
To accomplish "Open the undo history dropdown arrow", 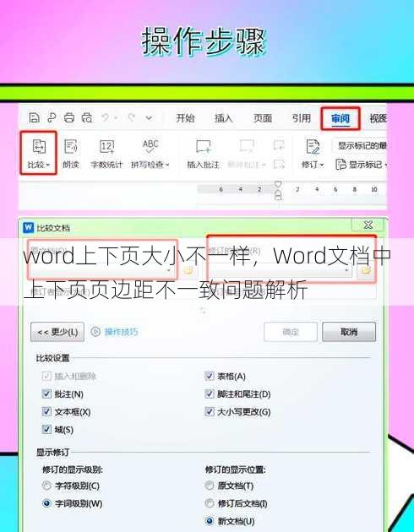I will pos(116,117).
